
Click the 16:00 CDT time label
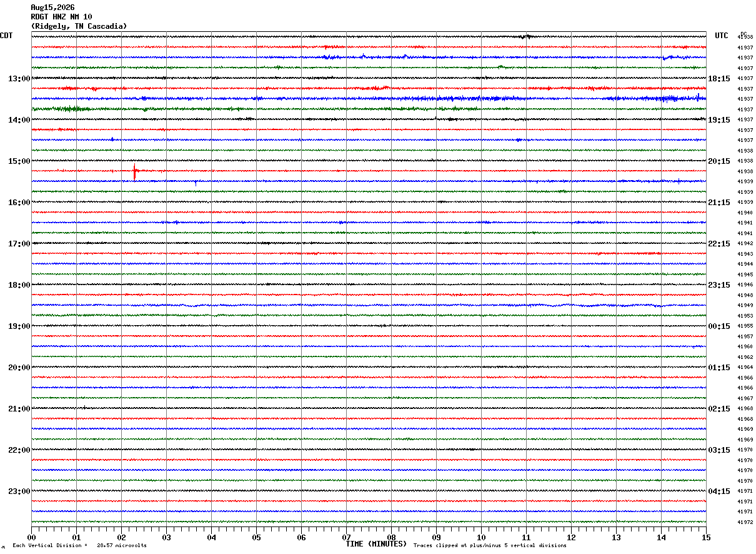(x=19, y=203)
